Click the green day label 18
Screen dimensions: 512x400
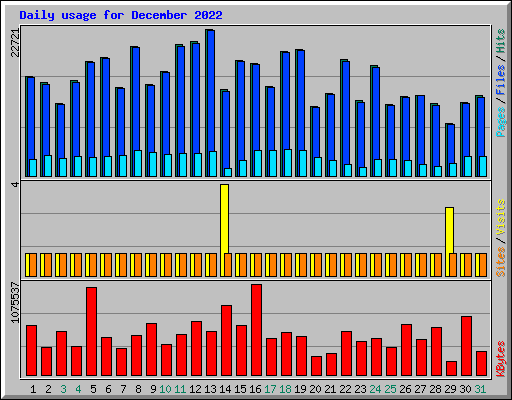pyautogui.click(x=285, y=389)
